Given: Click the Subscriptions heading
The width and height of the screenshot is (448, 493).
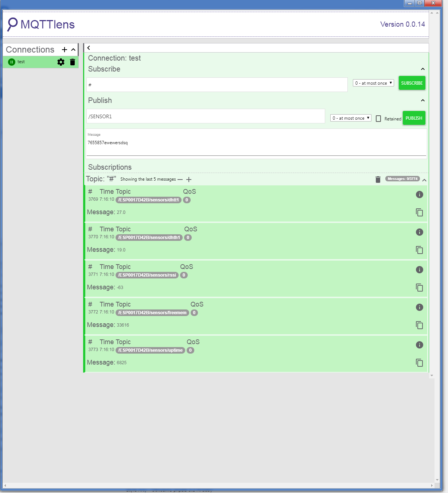Looking at the screenshot, I should pyautogui.click(x=110, y=167).
